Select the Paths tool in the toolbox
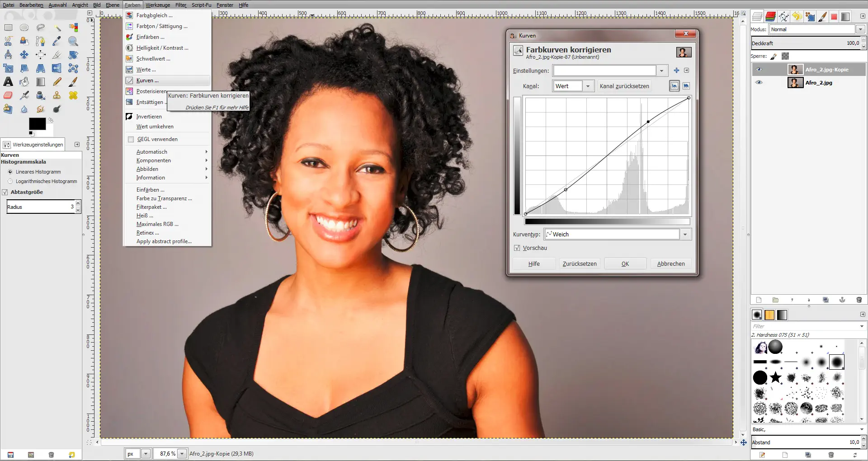Image resolution: width=868 pixels, height=461 pixels. coord(41,41)
